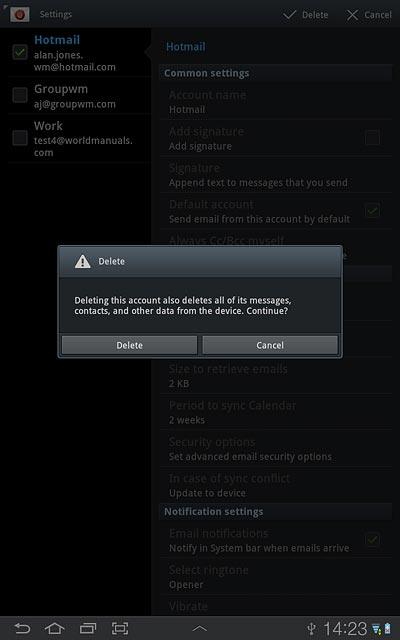Screen dimensions: 400x640
Task: Toggle the Email notifications checkbox
Action: pyautogui.click(x=372, y=540)
